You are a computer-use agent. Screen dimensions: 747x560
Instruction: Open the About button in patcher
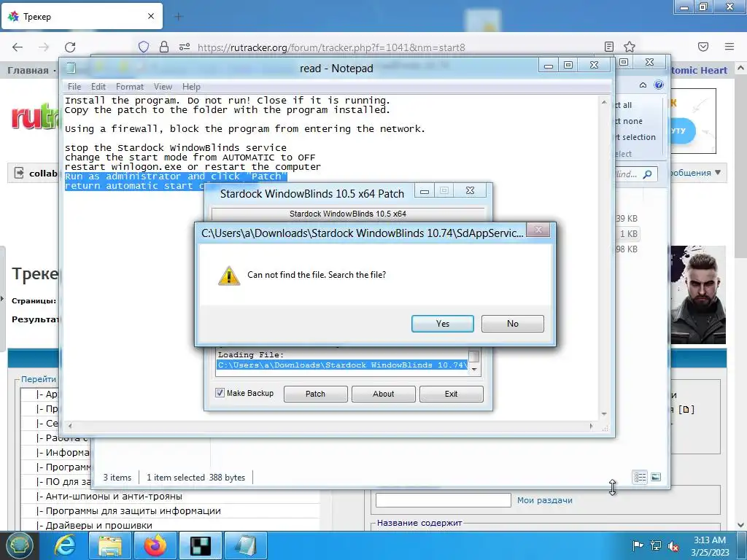click(383, 394)
